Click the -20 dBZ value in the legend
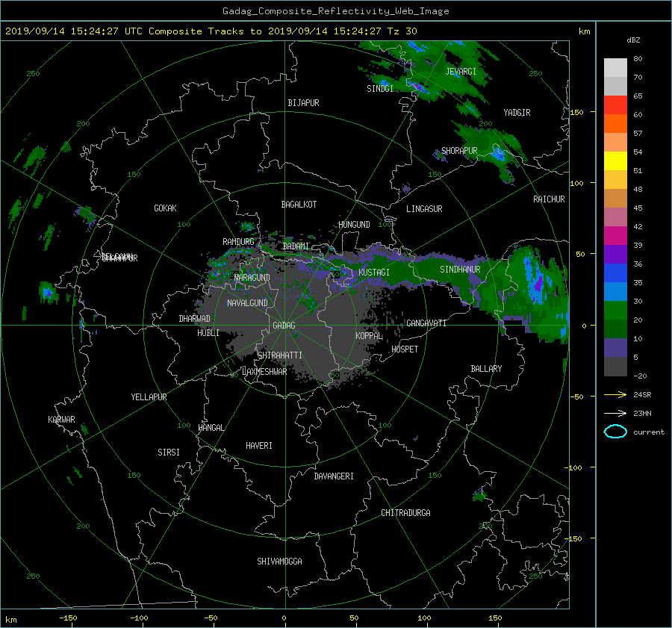 (x=639, y=376)
